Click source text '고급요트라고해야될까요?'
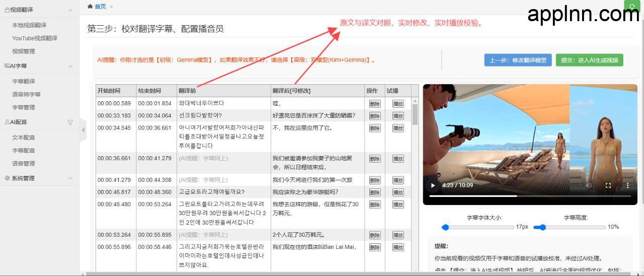 tap(212, 192)
